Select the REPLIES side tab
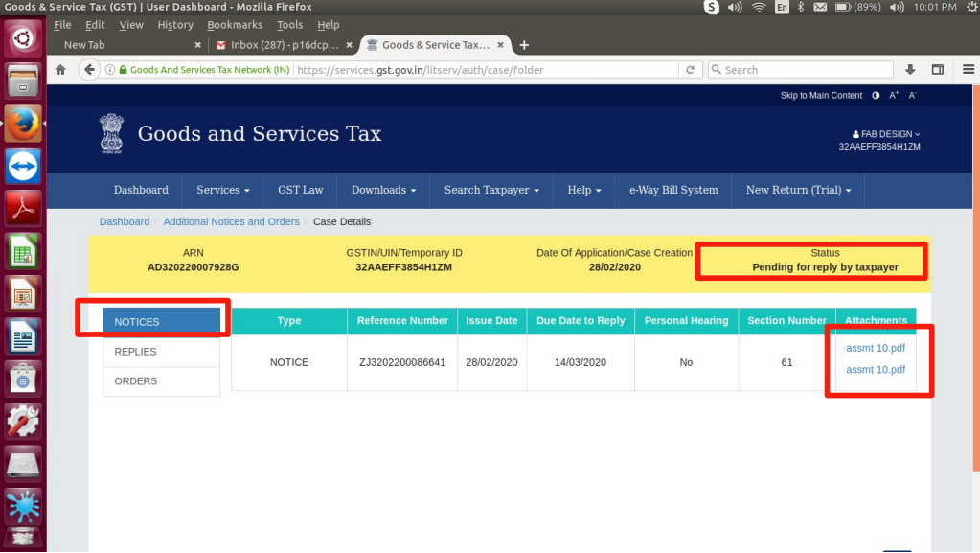The height and width of the screenshot is (553, 980). point(161,352)
